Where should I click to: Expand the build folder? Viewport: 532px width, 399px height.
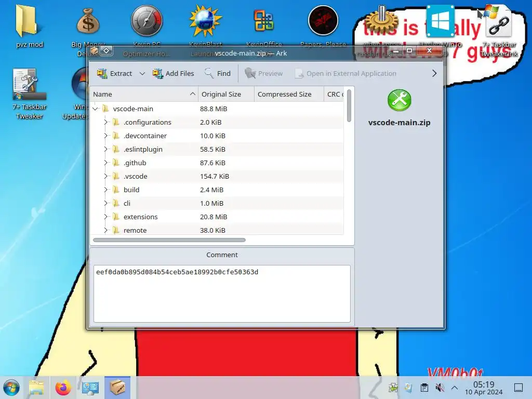pos(105,190)
